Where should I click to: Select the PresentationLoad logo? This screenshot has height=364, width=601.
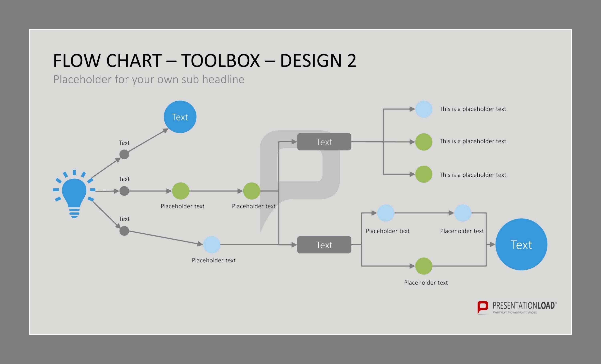click(517, 308)
